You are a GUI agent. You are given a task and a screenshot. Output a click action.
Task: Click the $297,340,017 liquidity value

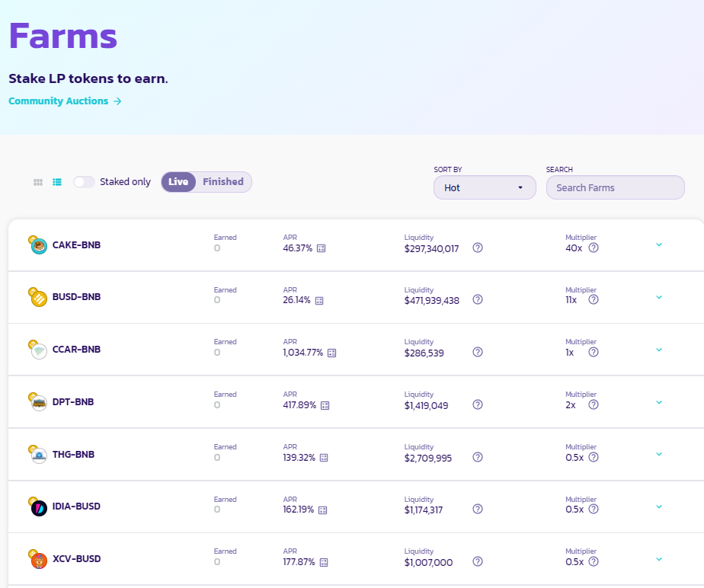432,248
